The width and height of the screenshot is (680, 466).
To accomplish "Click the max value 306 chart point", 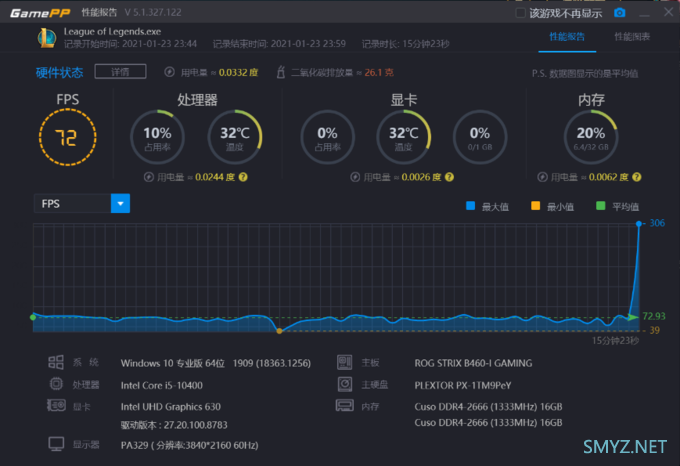I will (639, 224).
